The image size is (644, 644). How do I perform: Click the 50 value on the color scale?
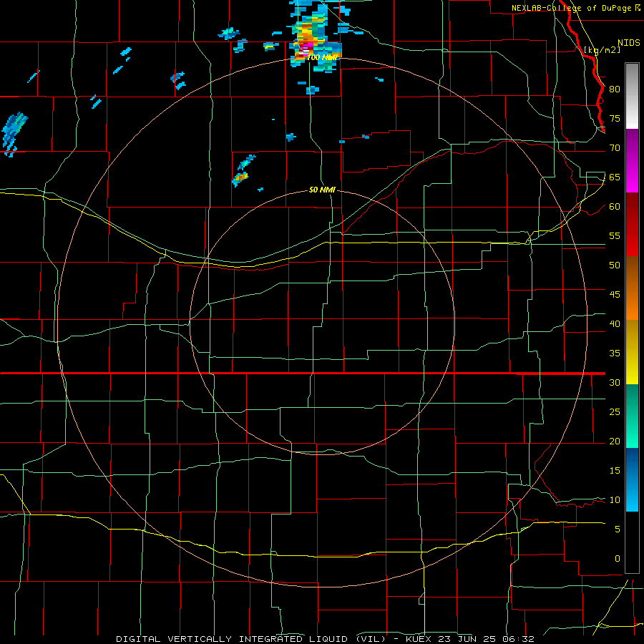pos(615,265)
